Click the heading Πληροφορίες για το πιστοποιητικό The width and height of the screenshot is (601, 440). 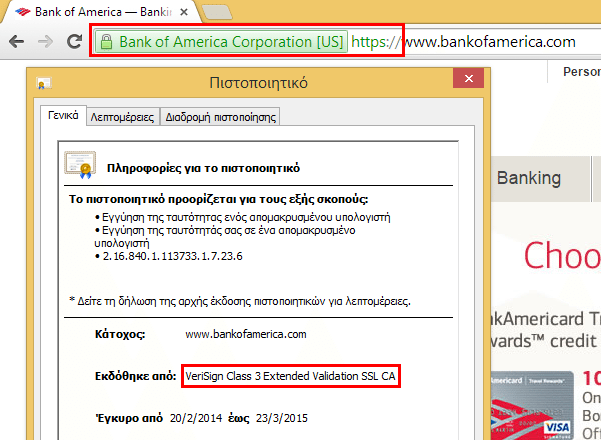pos(203,168)
